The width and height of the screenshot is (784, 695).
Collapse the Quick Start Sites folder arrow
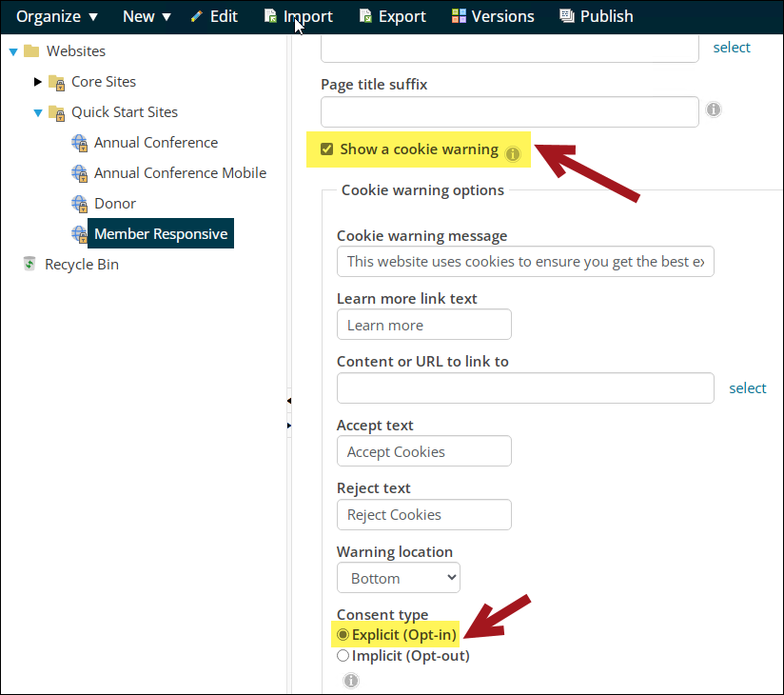(x=38, y=112)
